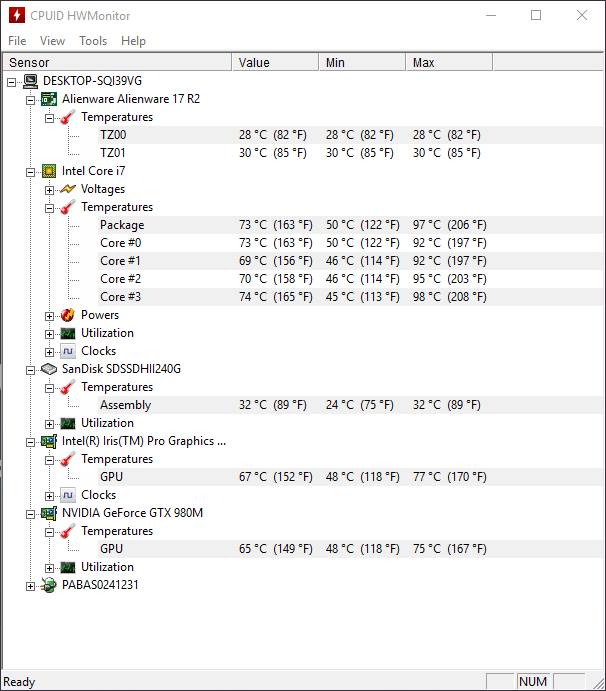
Task: Click the Utilization graph icon under SanDisk
Action: point(68,424)
